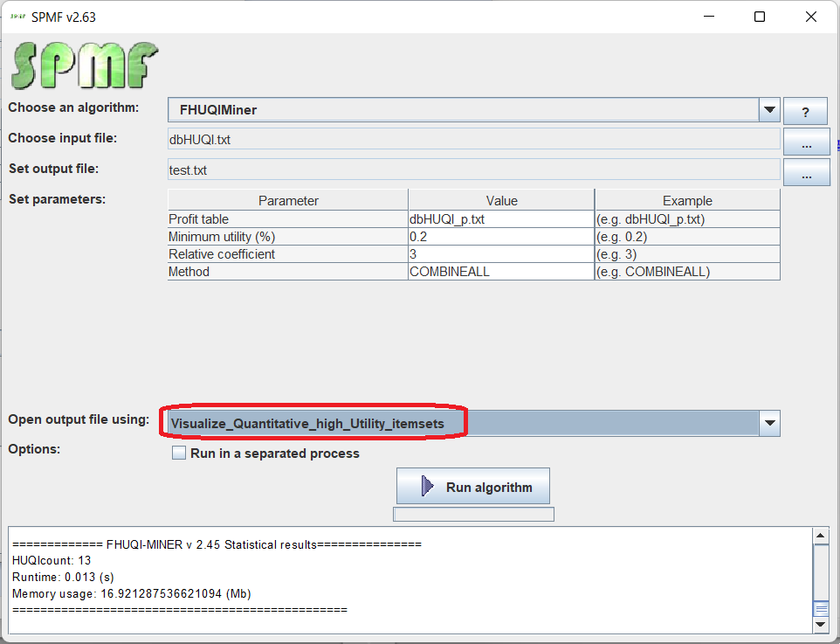
Task: Expand the output viewer dropdown arrow
Action: tap(768, 424)
